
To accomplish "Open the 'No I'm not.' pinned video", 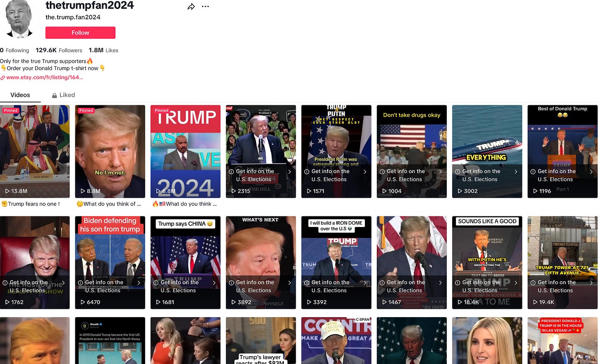I will tap(110, 151).
